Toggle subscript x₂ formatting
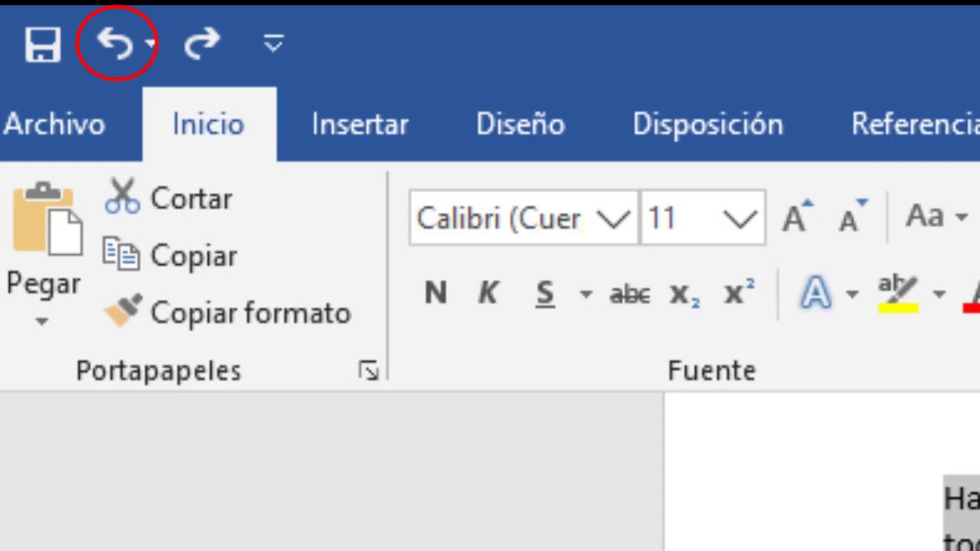The width and height of the screenshot is (980, 551). (684, 295)
